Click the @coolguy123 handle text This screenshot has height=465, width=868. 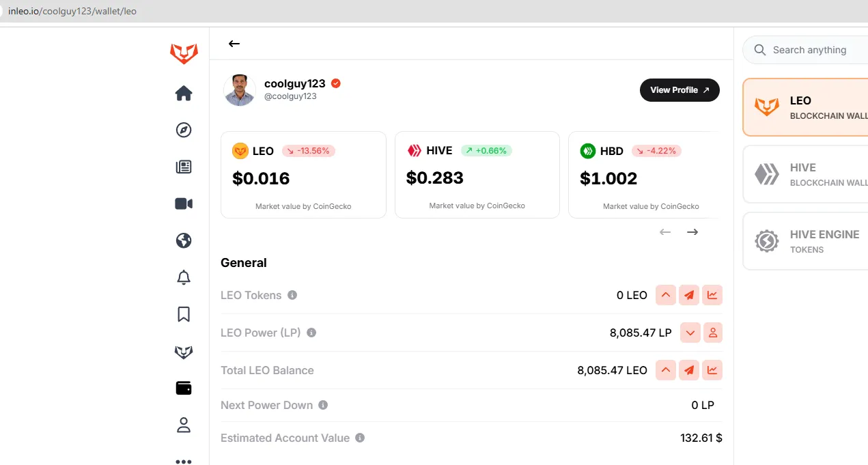point(290,96)
